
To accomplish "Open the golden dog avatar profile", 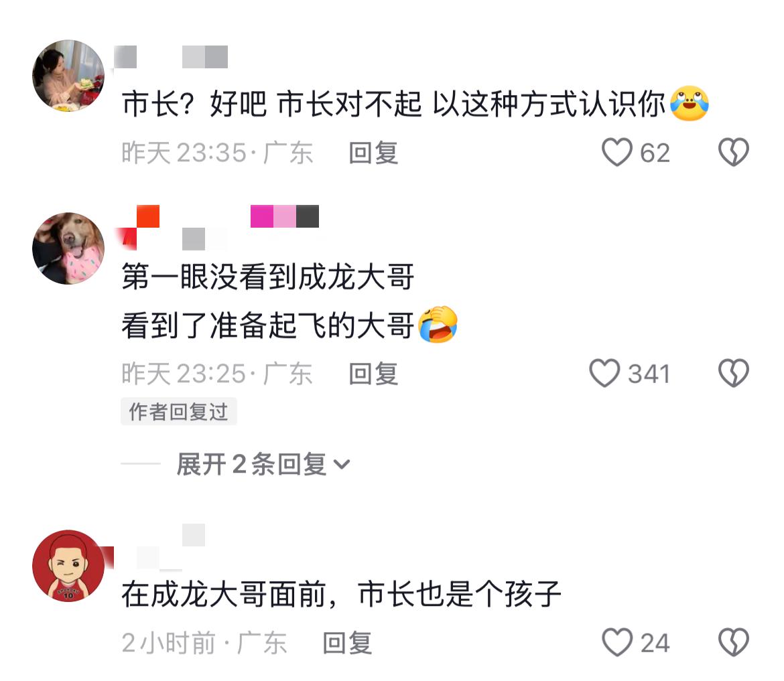I will point(68,248).
